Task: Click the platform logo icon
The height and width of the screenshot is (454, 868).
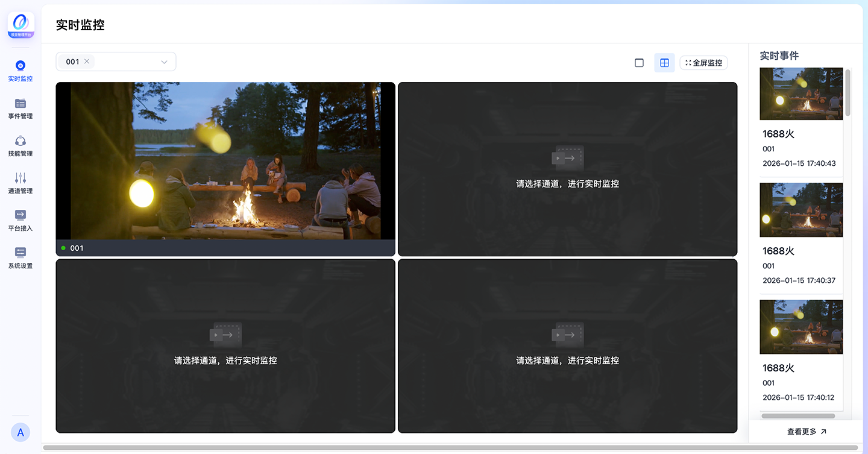Action: point(21,25)
